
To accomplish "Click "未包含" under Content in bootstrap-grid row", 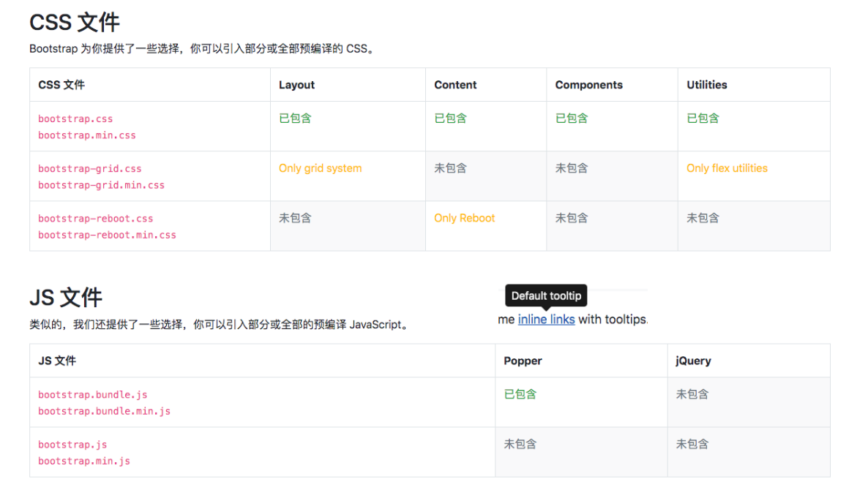I will tap(451, 168).
